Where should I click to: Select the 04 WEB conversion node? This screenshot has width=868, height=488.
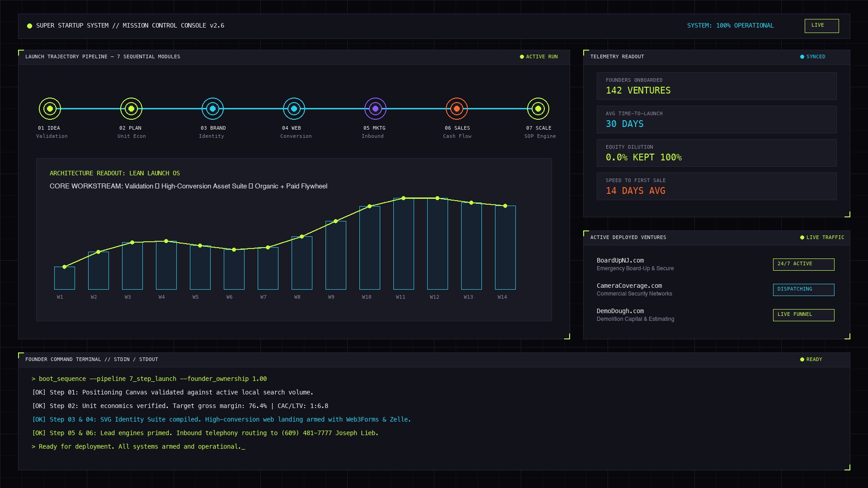tap(294, 109)
